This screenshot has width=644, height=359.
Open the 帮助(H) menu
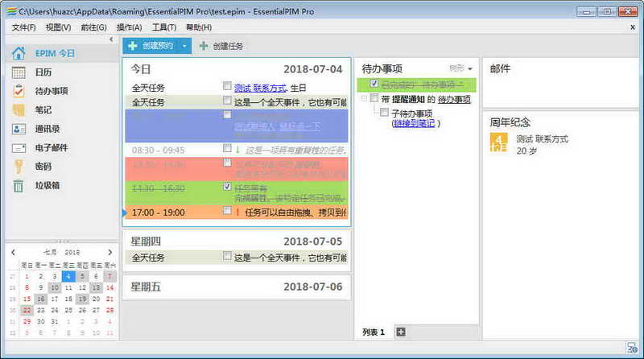tap(199, 27)
